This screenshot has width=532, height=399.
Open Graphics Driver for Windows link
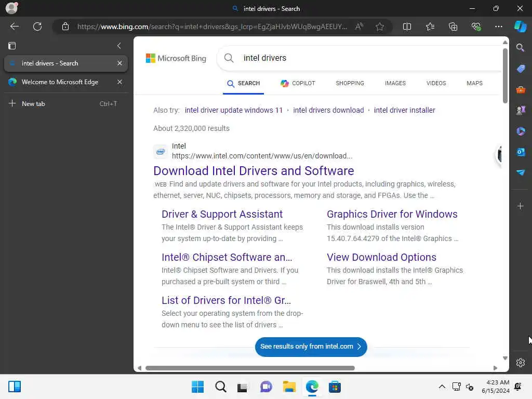(392, 214)
